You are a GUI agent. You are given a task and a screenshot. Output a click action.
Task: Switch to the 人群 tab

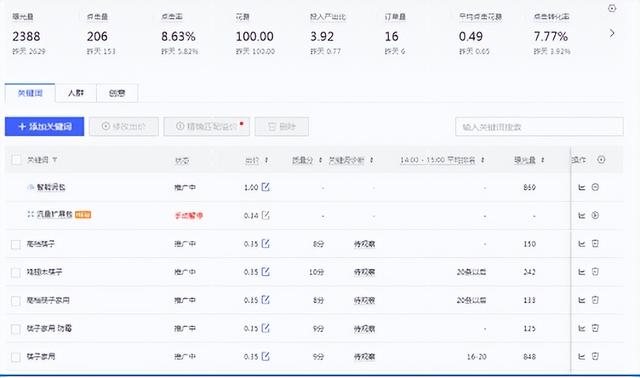coord(76,93)
